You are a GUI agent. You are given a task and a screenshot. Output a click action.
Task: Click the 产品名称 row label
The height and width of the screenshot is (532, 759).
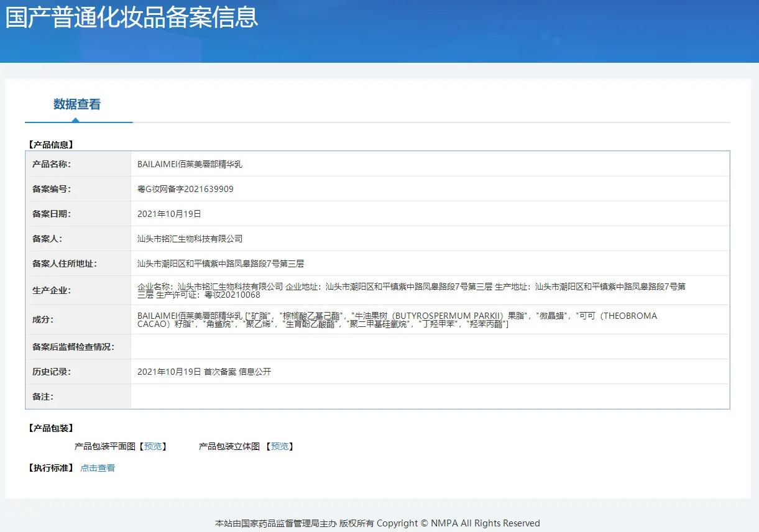(52, 164)
